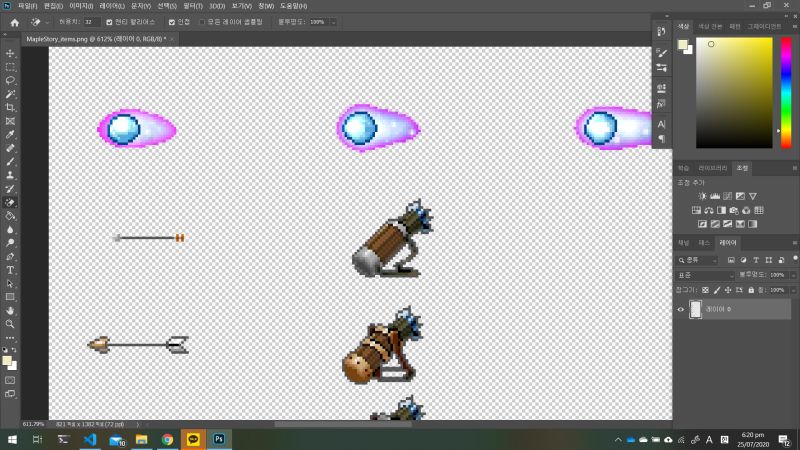This screenshot has height=450, width=800.
Task: Click the screen mode button
Action: [10, 394]
